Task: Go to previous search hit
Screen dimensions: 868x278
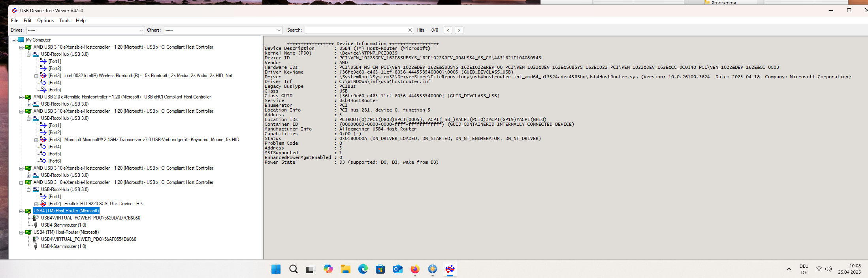Action: pos(448,30)
